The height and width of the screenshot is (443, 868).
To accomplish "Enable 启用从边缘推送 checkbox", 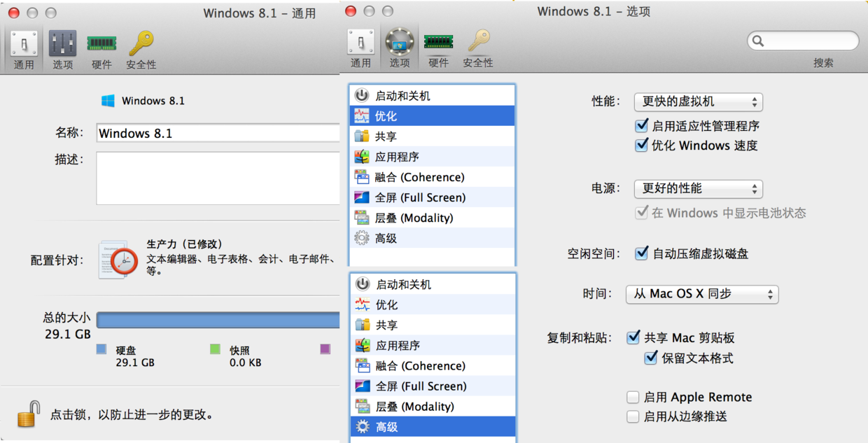I will [x=633, y=416].
